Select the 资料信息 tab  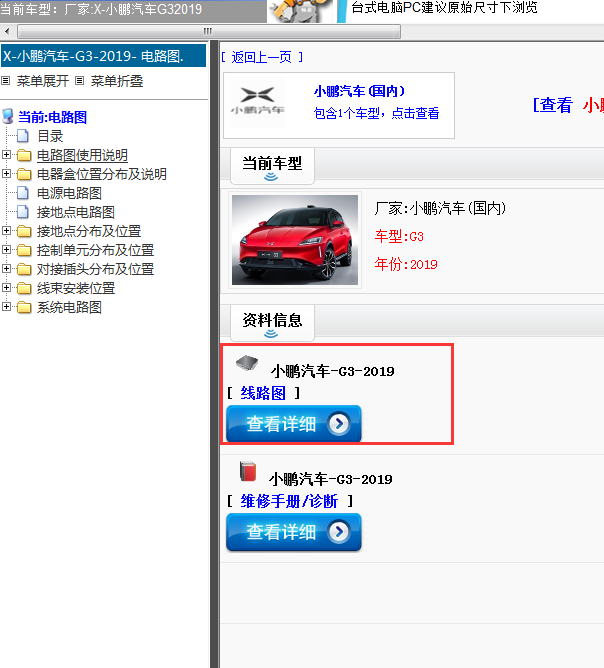click(x=272, y=322)
